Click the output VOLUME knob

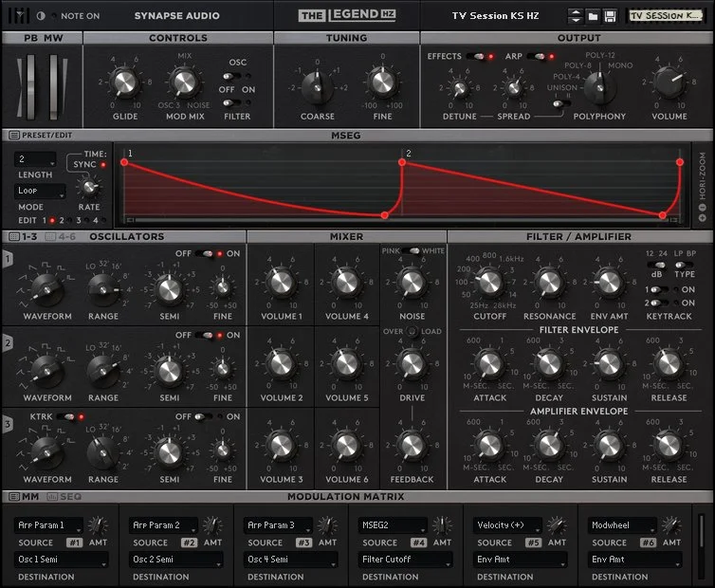669,83
